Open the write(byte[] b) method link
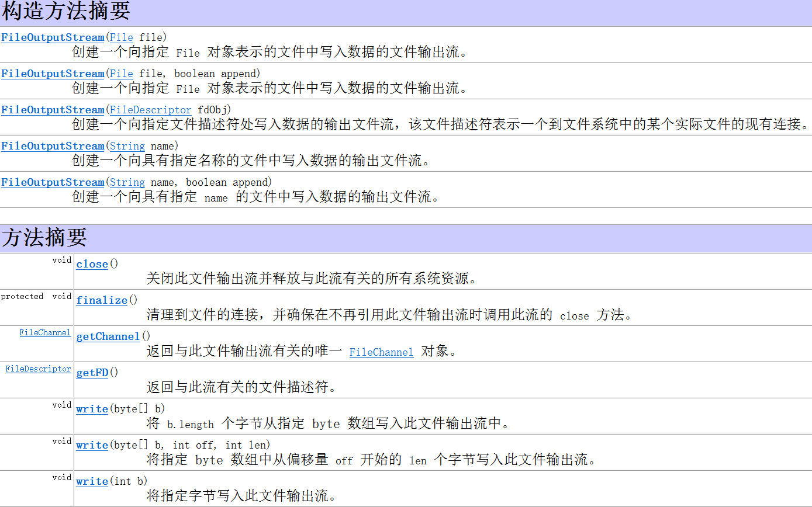 (92, 409)
